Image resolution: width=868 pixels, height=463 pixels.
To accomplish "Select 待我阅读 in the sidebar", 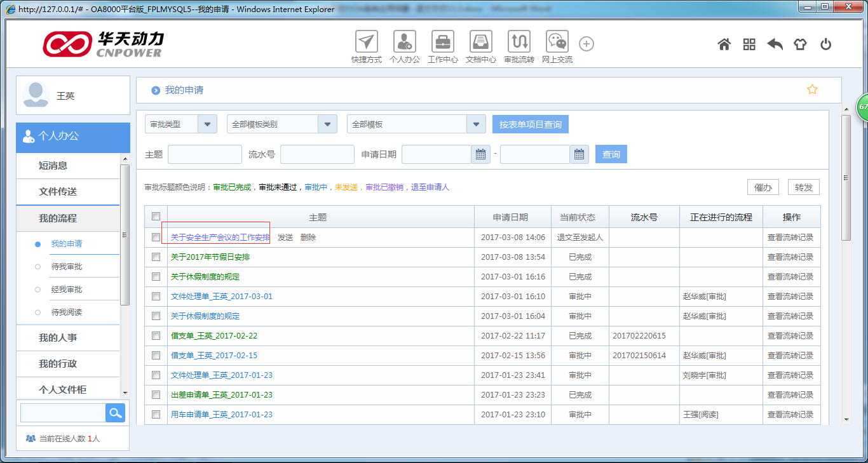I will 67,312.
